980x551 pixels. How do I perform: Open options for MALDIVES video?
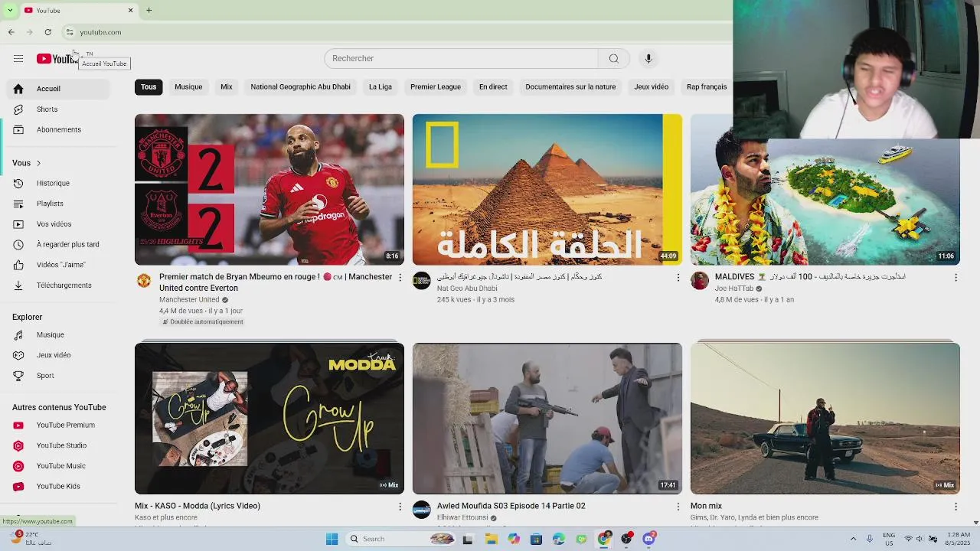tap(955, 277)
